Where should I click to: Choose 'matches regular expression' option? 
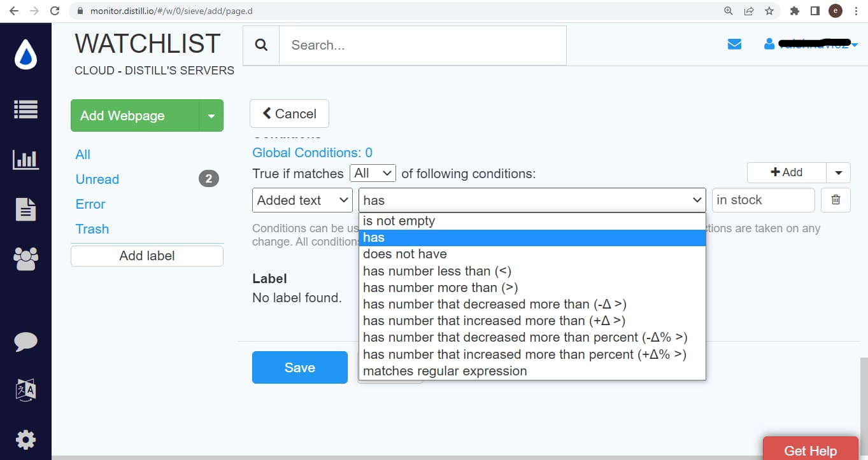pyautogui.click(x=445, y=371)
